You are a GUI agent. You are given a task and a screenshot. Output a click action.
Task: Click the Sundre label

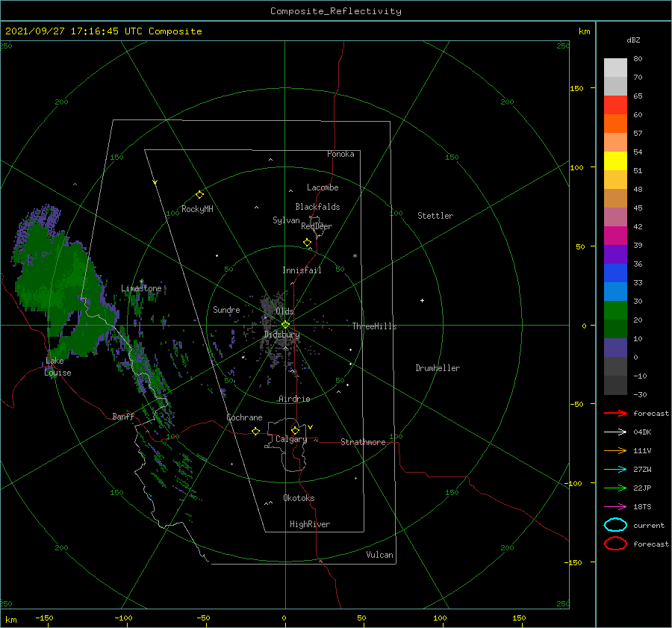click(226, 310)
